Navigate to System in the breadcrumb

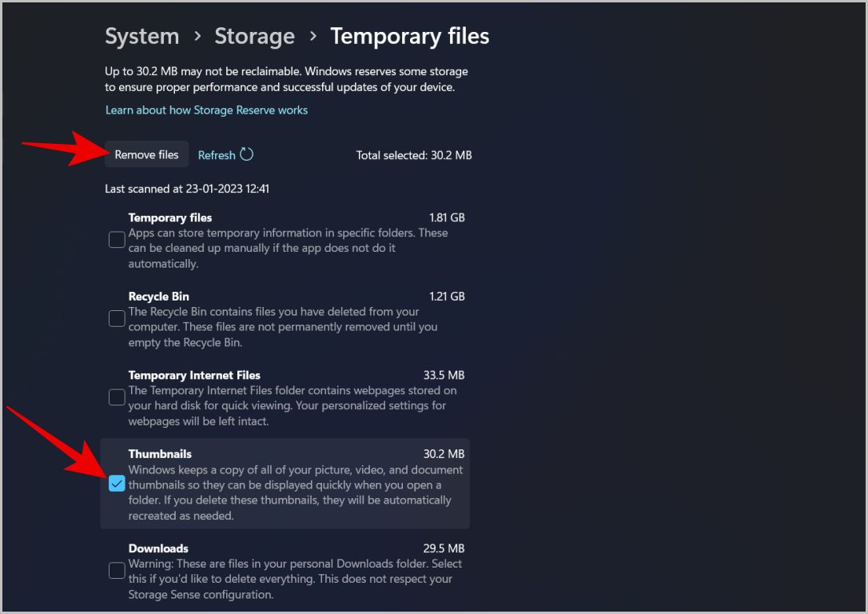click(x=141, y=36)
